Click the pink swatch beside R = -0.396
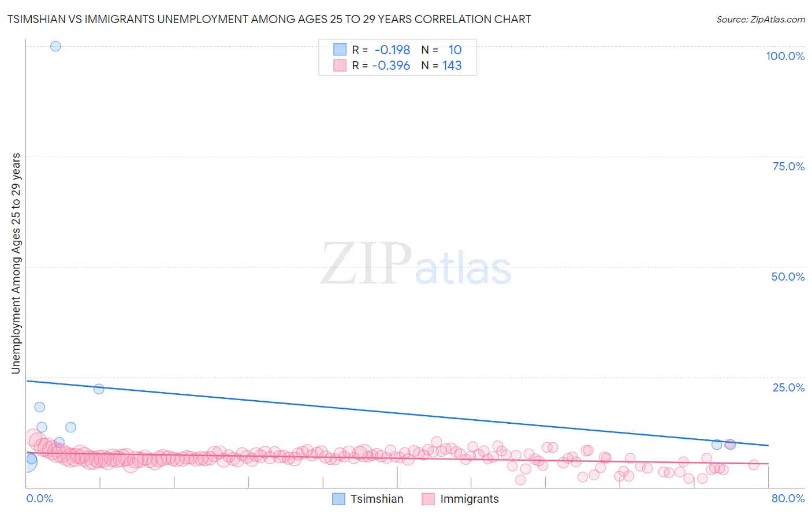The height and width of the screenshot is (515, 812). pos(340,65)
